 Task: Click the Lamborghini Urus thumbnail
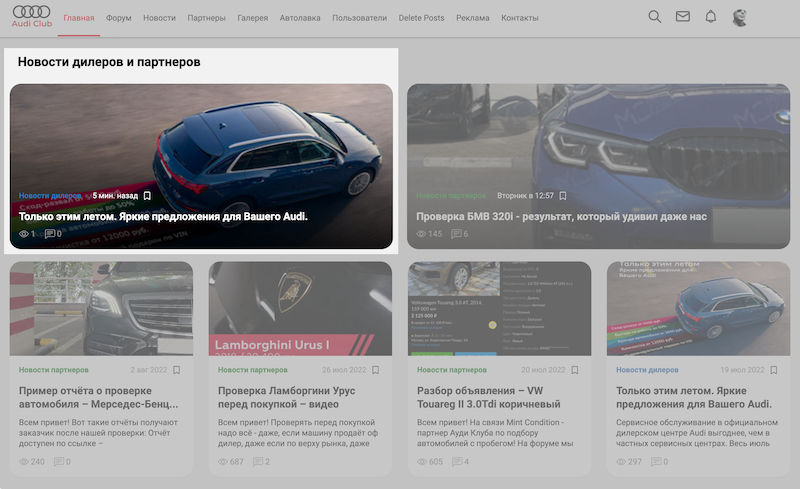tap(301, 309)
